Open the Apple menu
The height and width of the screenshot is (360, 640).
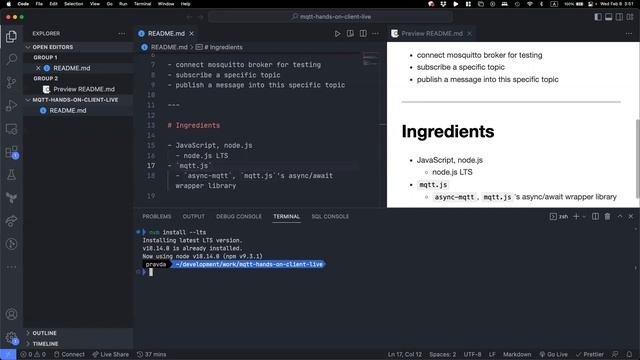[9, 4]
